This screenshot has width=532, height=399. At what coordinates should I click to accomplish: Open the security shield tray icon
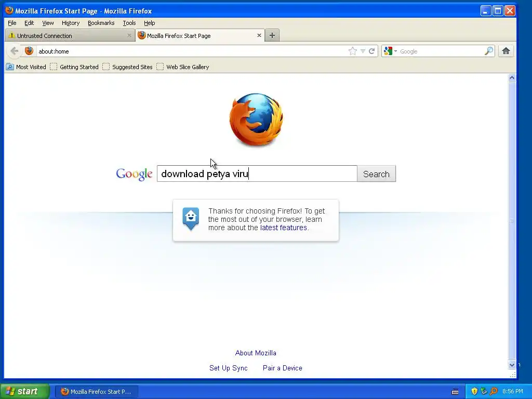pyautogui.click(x=474, y=391)
